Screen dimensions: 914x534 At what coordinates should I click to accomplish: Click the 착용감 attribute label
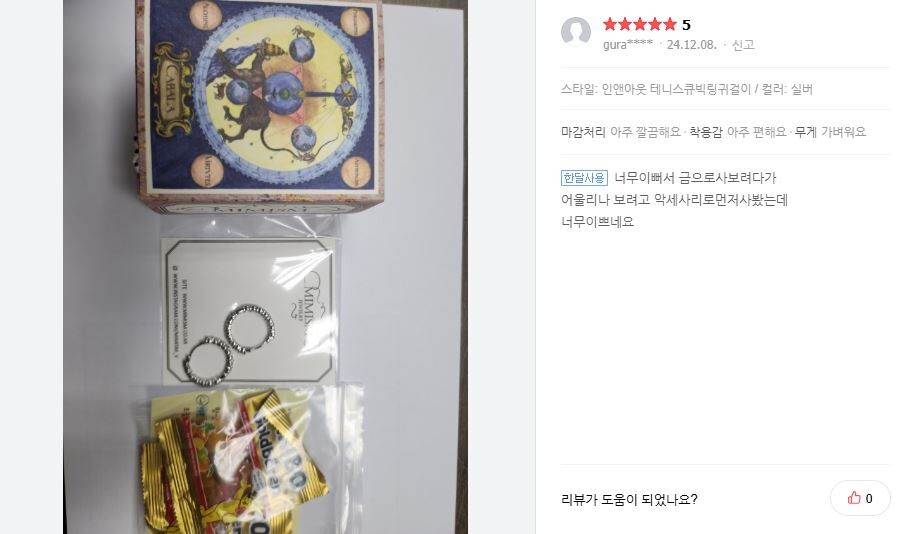(706, 132)
